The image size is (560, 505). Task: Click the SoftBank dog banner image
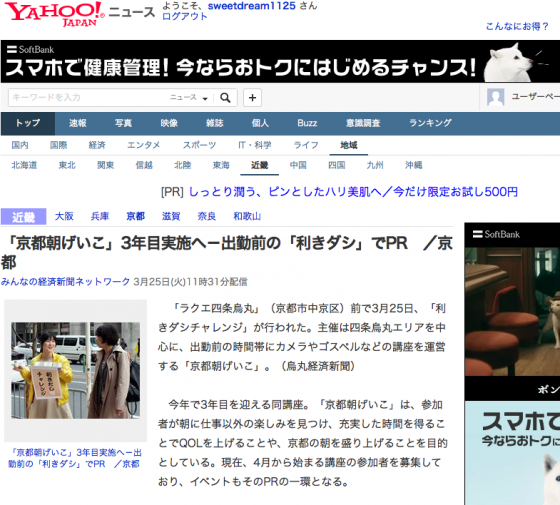[280, 61]
